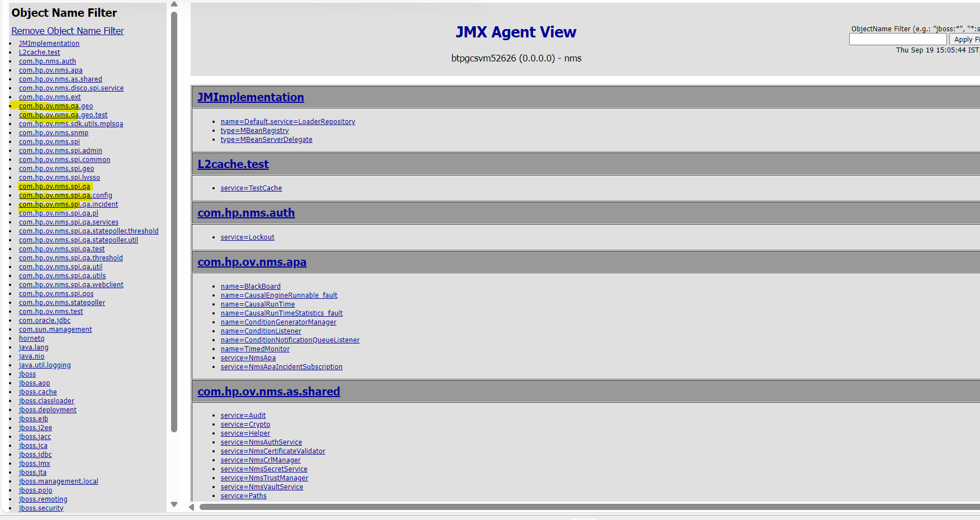Open the com.hp.ov.nms.apa section heading
The image size is (980, 520).
(252, 262)
